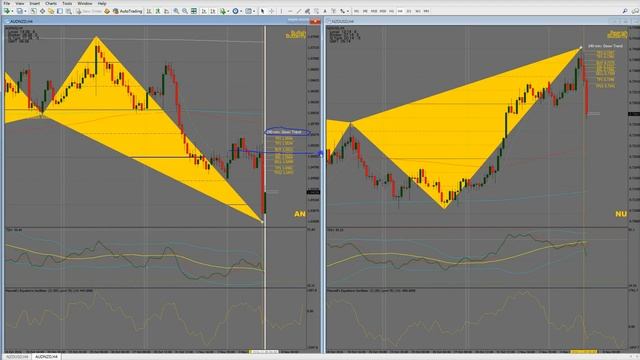Open the Templates icon
The image size is (640, 360).
pyautogui.click(x=248, y=11)
